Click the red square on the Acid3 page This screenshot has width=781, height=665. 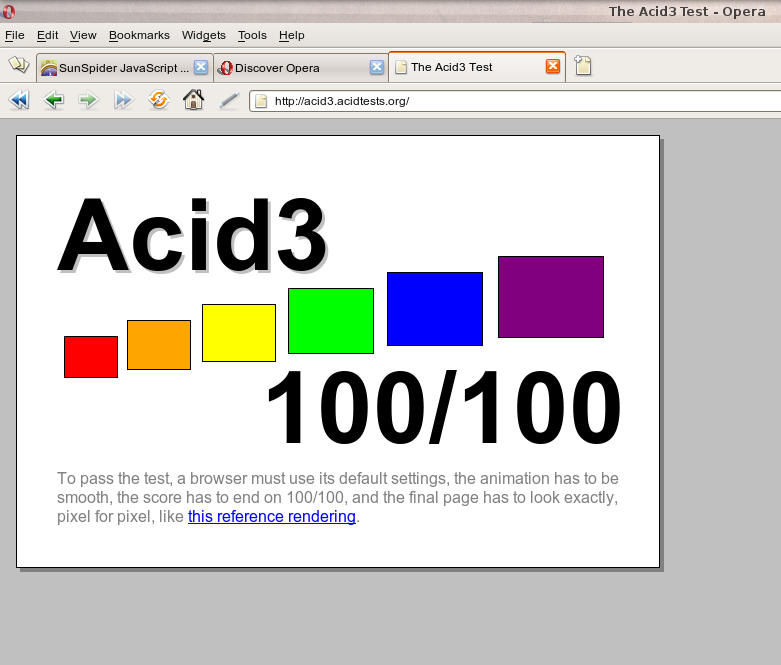point(91,357)
